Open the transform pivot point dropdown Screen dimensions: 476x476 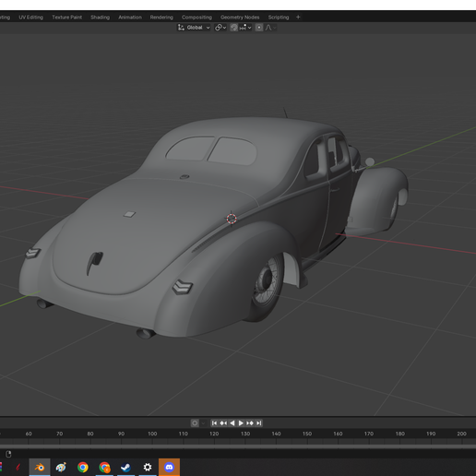[x=220, y=28]
